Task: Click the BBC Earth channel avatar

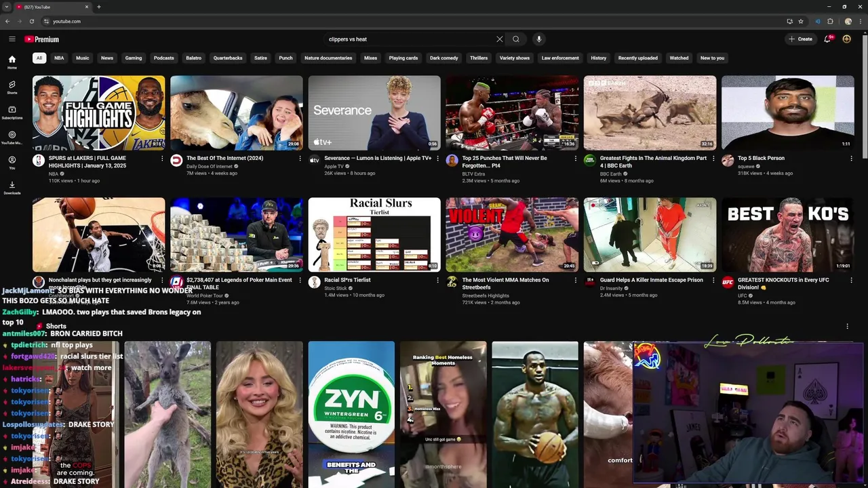Action: click(590, 161)
